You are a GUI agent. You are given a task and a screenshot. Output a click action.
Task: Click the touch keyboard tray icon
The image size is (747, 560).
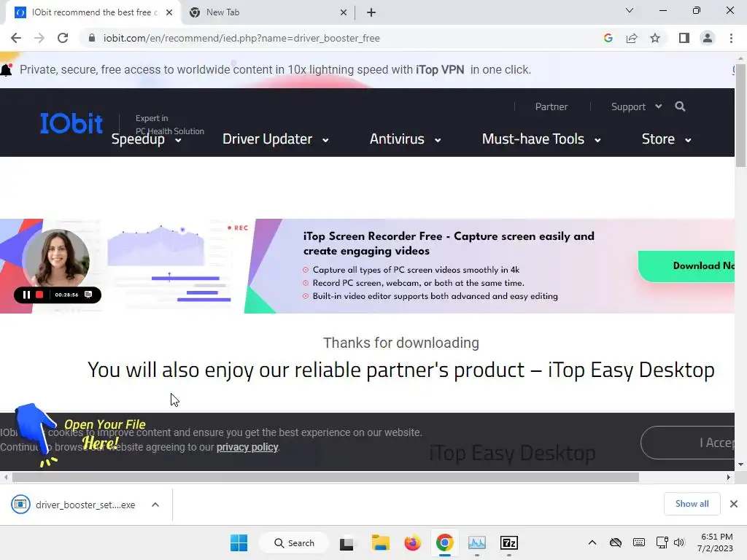point(639,542)
